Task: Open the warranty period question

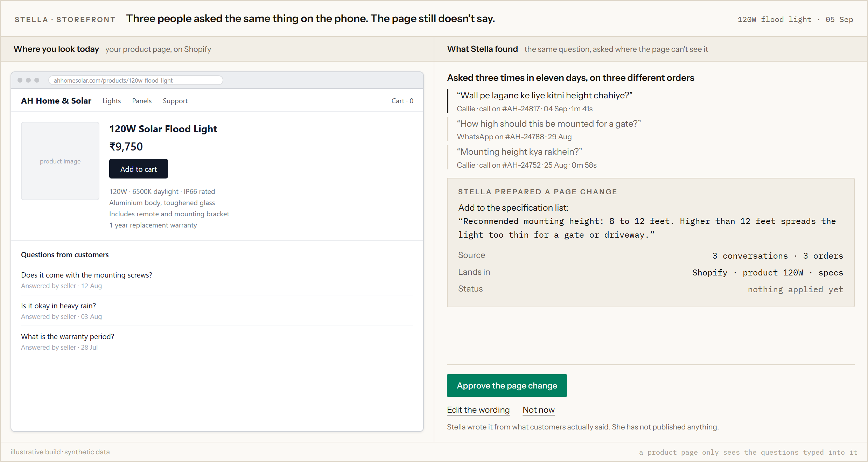Action: [x=68, y=336]
